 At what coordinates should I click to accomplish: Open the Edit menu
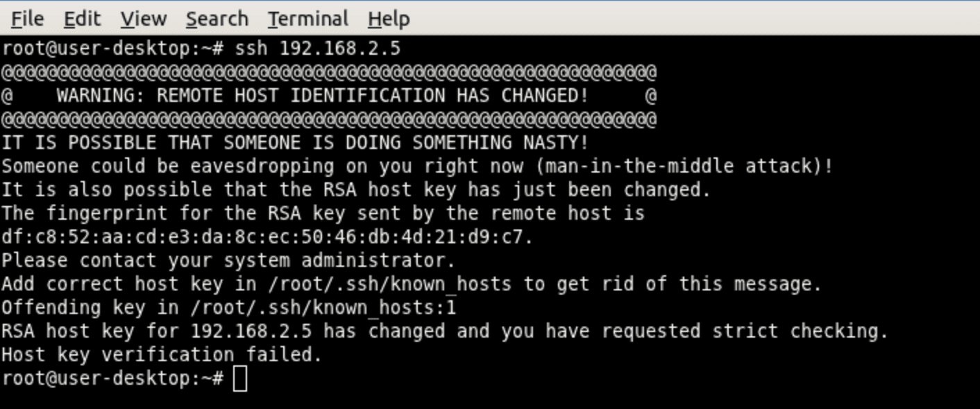coord(81,19)
